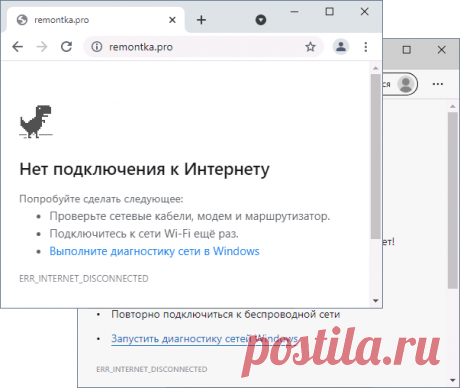Bookmark this page with the star icon
The height and width of the screenshot is (388, 460).
(310, 47)
